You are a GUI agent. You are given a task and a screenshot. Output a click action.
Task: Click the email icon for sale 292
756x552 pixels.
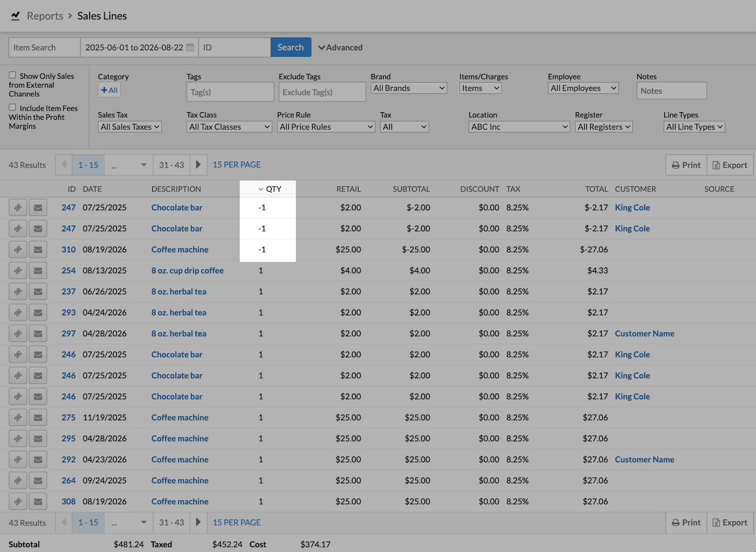point(38,460)
